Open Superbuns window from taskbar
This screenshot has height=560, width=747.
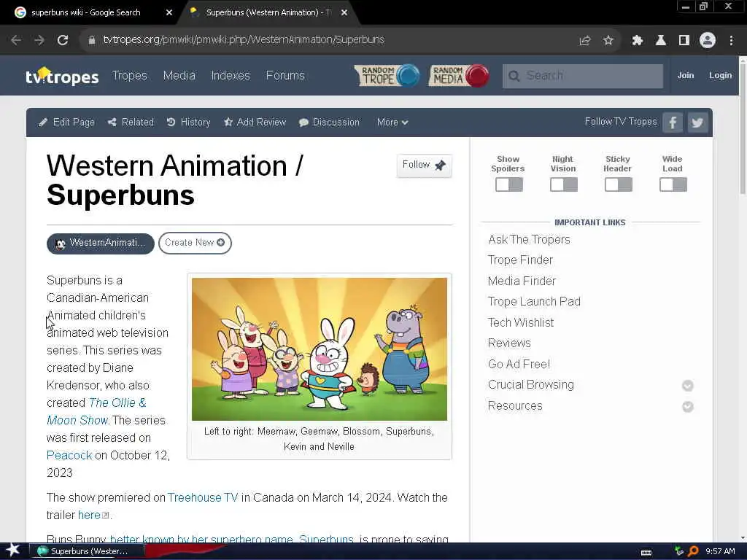click(87, 551)
